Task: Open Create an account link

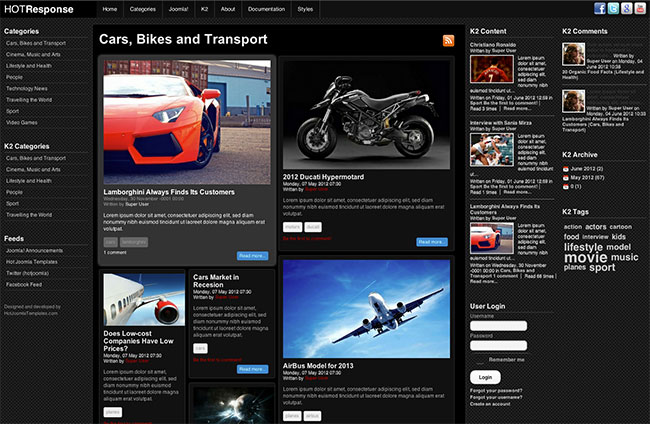Action: pos(490,404)
